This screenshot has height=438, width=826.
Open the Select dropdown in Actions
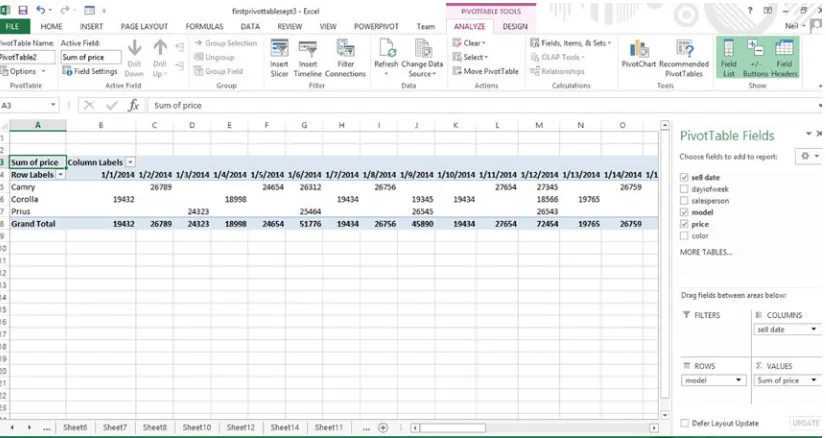(x=470, y=57)
